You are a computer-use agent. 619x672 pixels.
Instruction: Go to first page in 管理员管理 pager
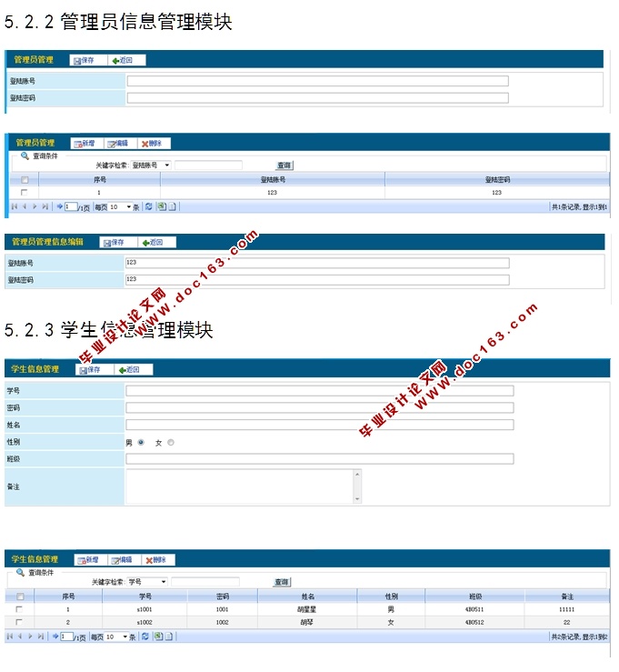pos(15,207)
